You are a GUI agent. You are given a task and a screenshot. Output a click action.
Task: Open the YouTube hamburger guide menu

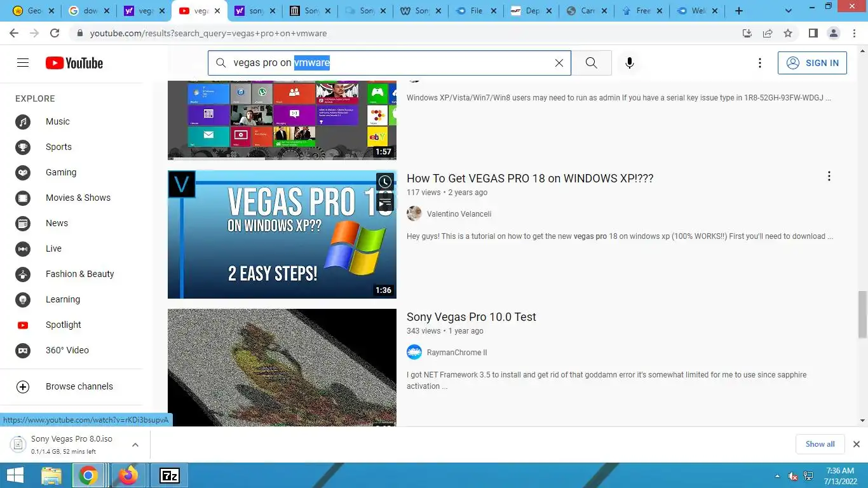[x=23, y=62]
